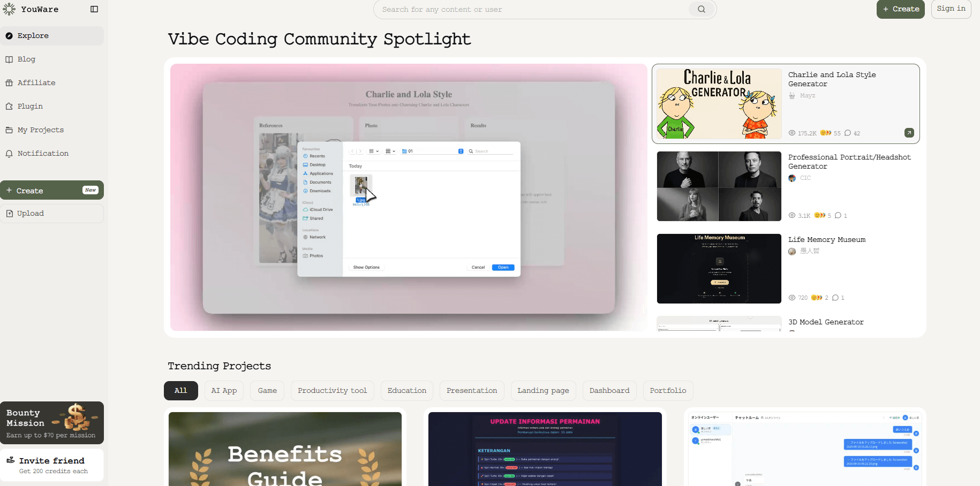The height and width of the screenshot is (486, 980).
Task: Click the search magnifier icon
Action: (701, 9)
